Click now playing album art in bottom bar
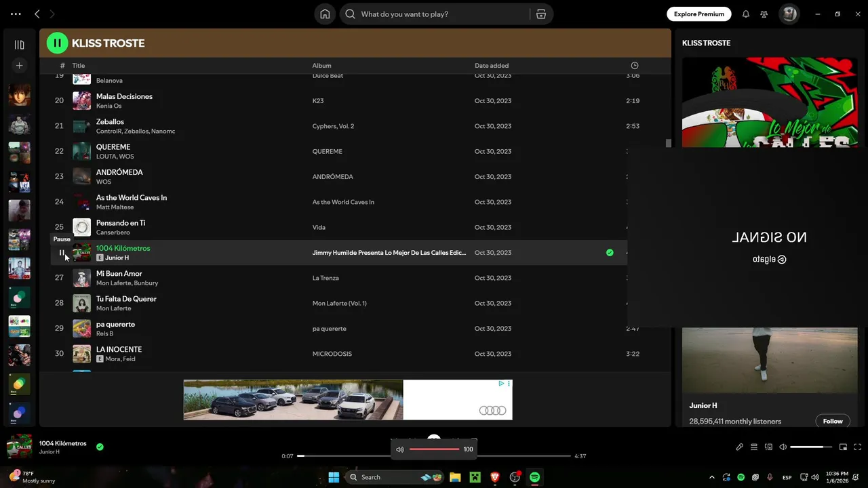 [19, 447]
